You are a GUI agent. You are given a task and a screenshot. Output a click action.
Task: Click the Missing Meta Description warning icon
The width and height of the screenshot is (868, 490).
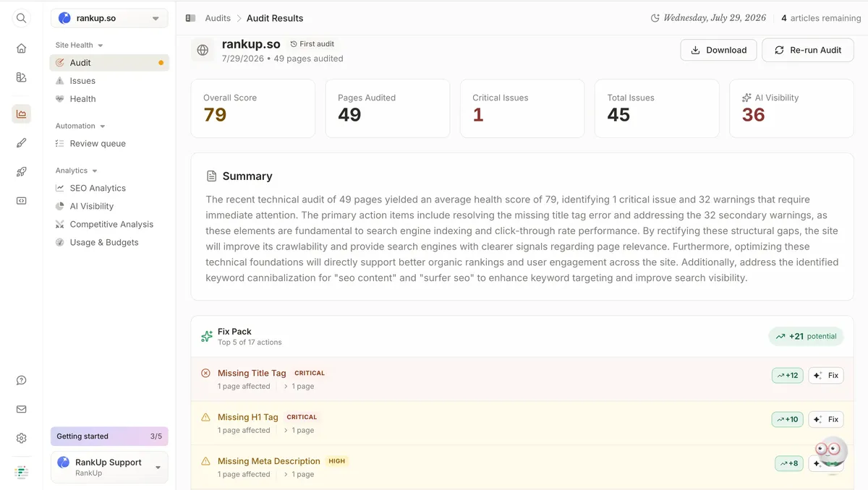point(205,461)
